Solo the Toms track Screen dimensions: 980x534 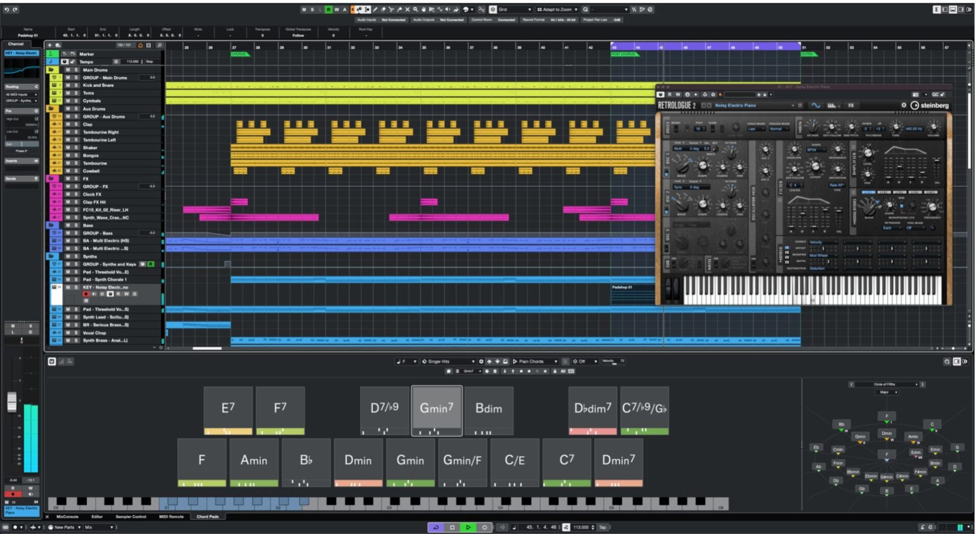76,93
